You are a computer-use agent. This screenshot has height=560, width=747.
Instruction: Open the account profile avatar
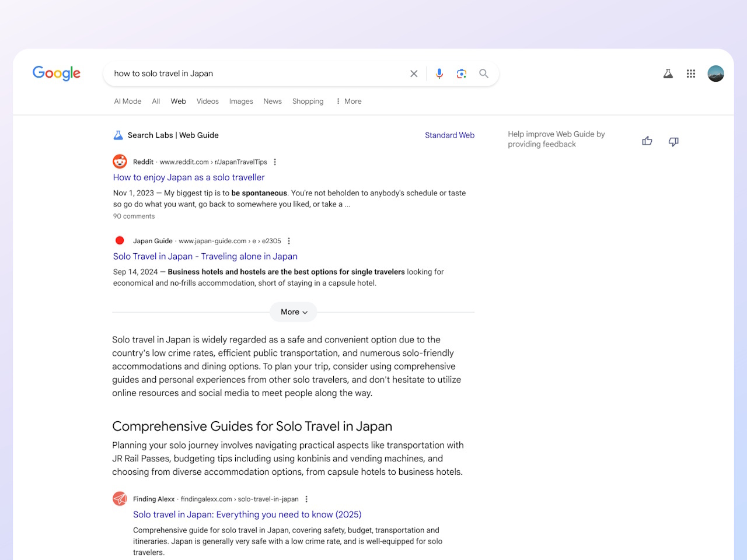pyautogui.click(x=715, y=73)
